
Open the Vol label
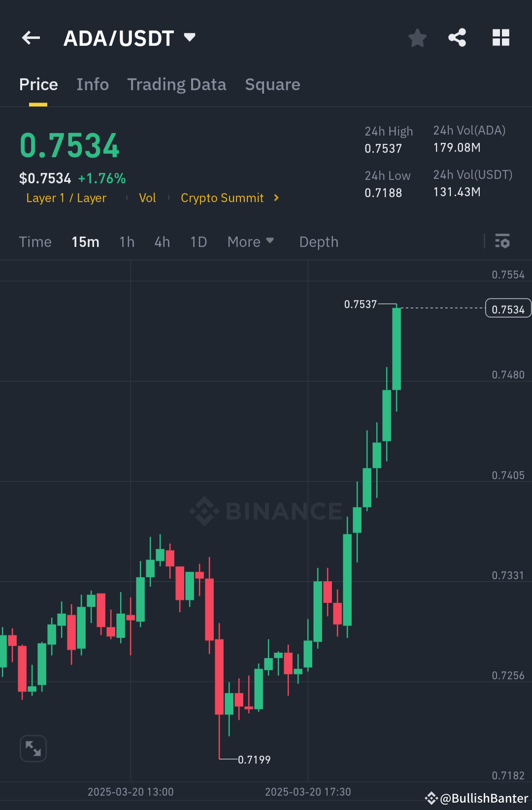point(147,198)
